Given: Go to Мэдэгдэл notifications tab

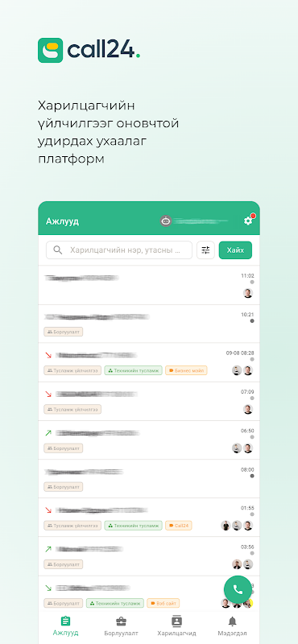Looking at the screenshot, I should 233,626.
